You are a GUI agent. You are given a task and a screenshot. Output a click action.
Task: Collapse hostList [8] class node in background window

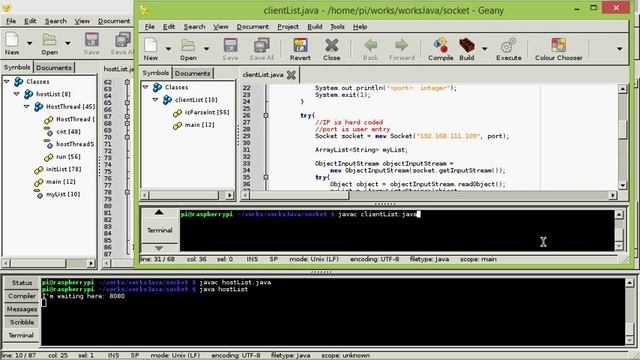(x=17, y=94)
